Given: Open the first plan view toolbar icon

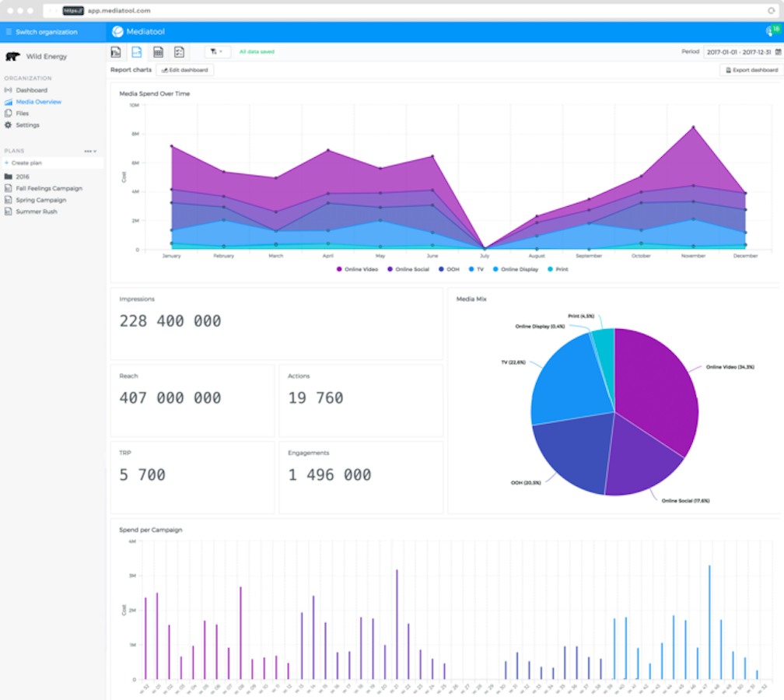Looking at the screenshot, I should coord(116,52).
